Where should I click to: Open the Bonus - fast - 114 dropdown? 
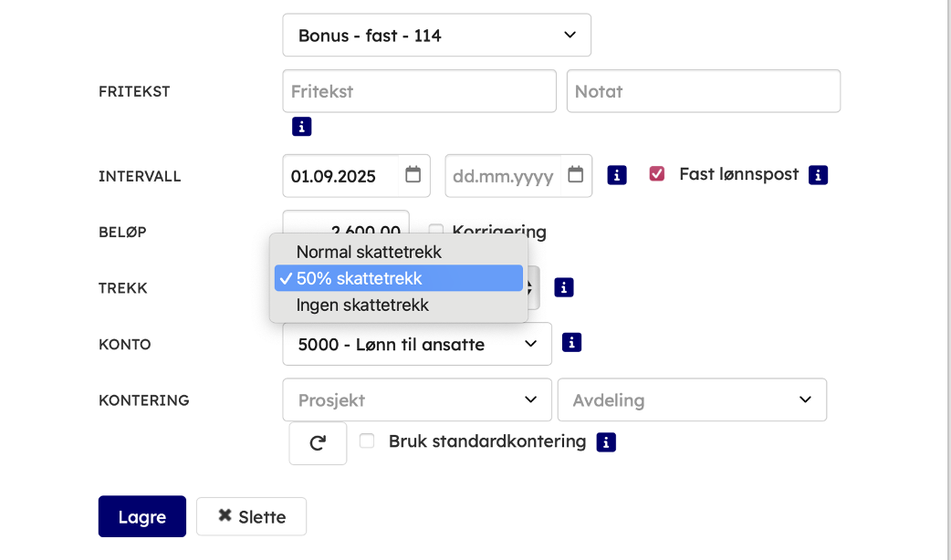[x=436, y=36]
